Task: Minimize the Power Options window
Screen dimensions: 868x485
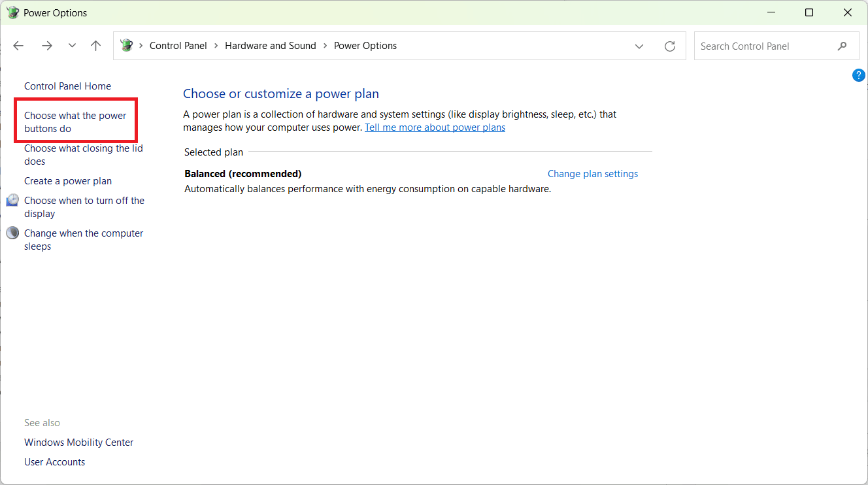Action: click(770, 12)
